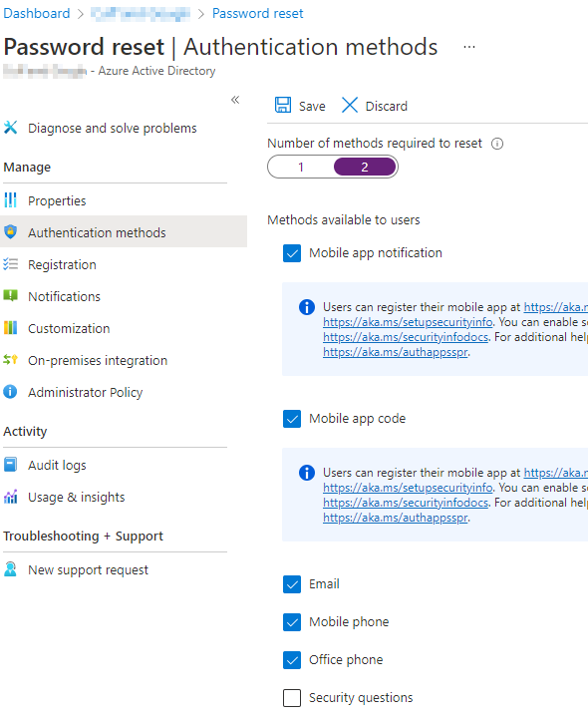Image resolution: width=588 pixels, height=721 pixels.
Task: Click the Discard X icon
Action: [x=350, y=105]
